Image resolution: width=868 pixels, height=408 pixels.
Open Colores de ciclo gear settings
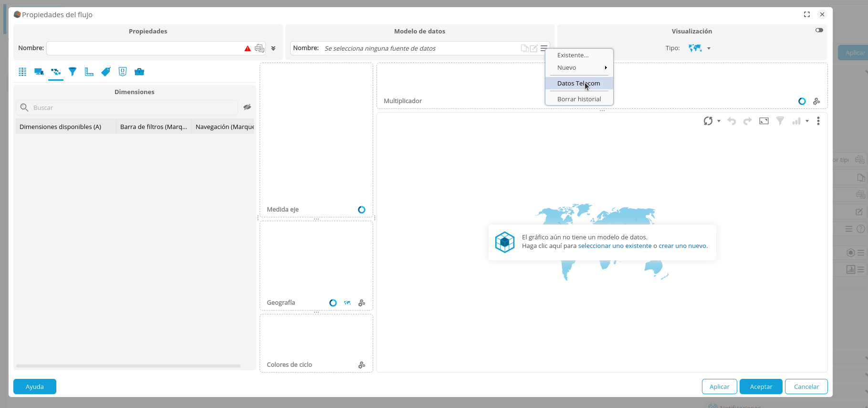pos(362,365)
